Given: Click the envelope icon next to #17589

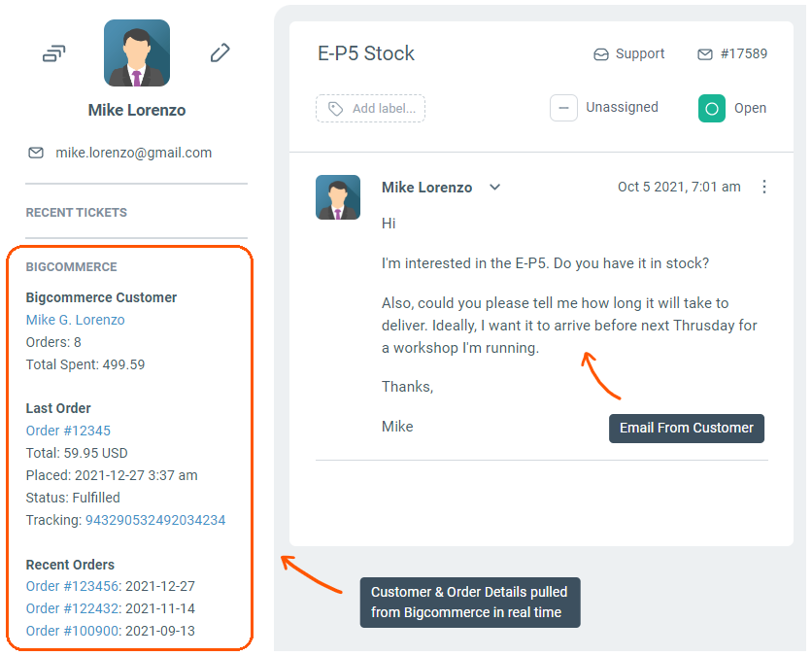Looking at the screenshot, I should [x=705, y=54].
